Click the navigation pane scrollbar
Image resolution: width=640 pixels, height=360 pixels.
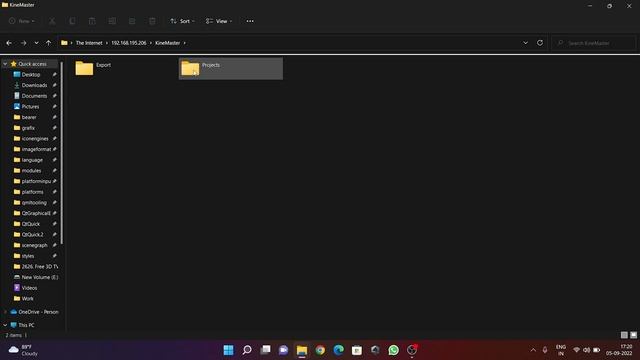pyautogui.click(x=62, y=153)
